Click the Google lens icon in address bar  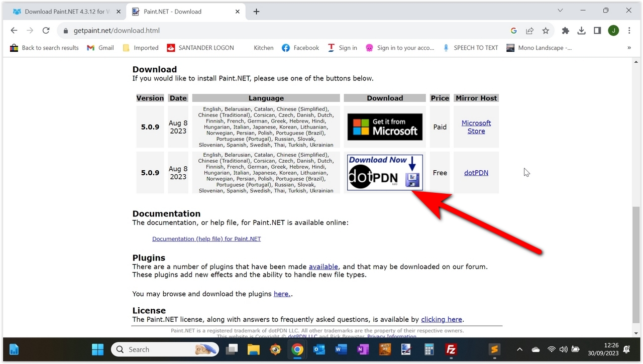[x=513, y=31]
